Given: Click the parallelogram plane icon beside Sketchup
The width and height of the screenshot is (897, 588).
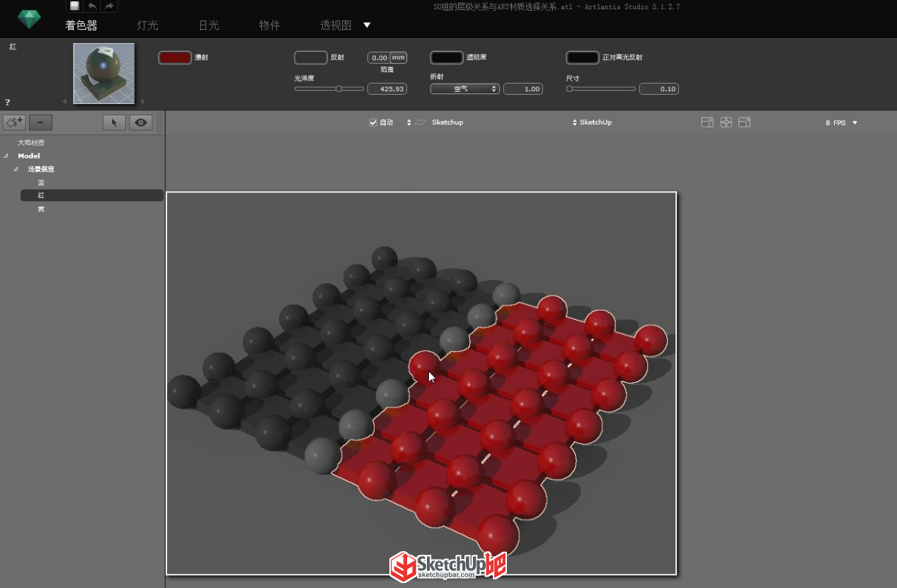Looking at the screenshot, I should click(x=422, y=122).
